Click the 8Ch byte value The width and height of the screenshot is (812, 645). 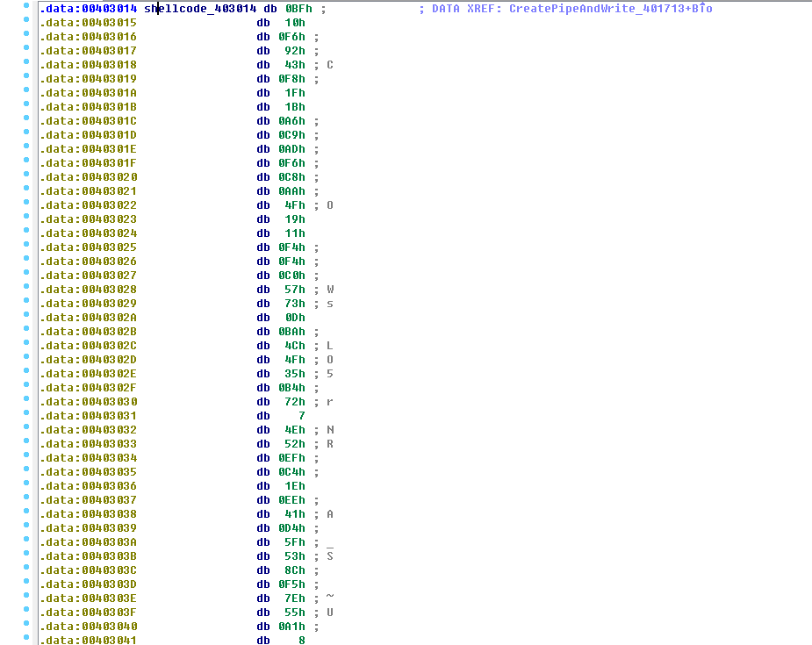(295, 570)
